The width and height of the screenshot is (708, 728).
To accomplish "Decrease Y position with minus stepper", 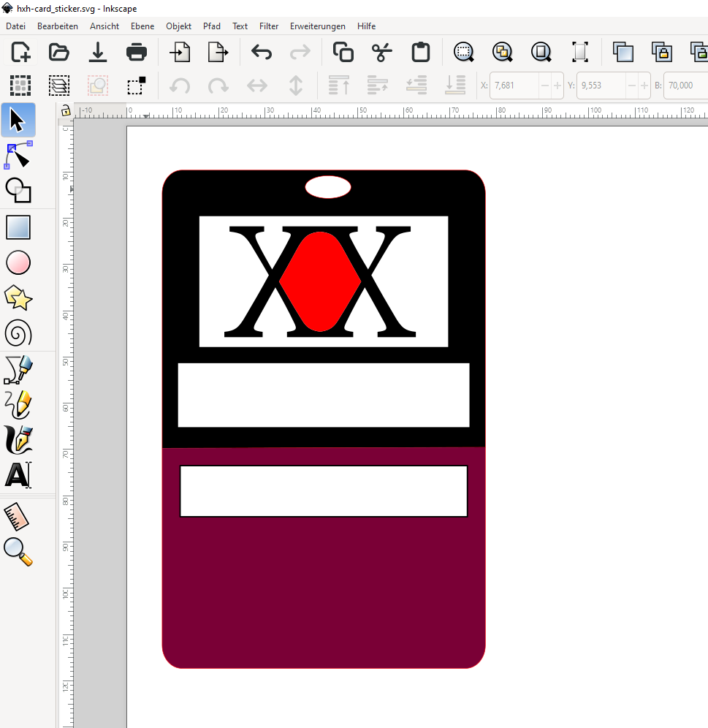I will 632,86.
